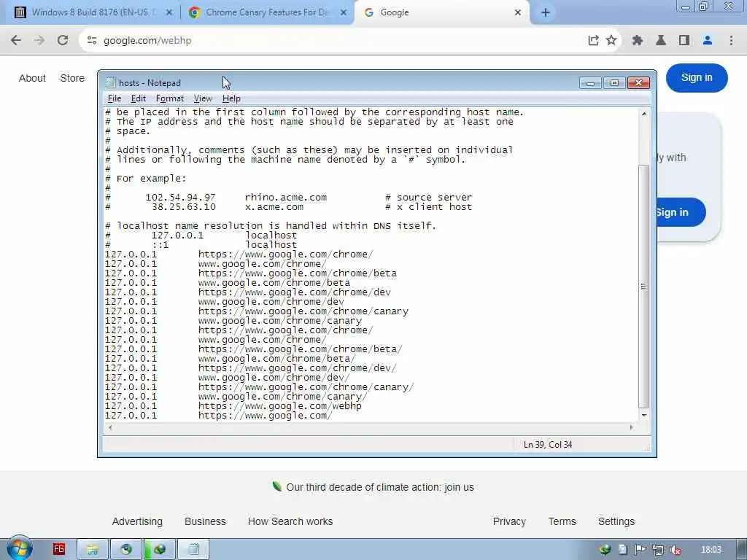This screenshot has height=560, width=747.
Task: Minimize the Chrome browser window
Action: (x=686, y=7)
